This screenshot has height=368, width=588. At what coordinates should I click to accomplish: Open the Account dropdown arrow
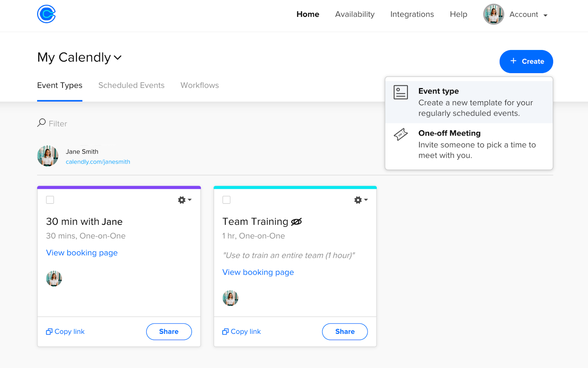(545, 15)
